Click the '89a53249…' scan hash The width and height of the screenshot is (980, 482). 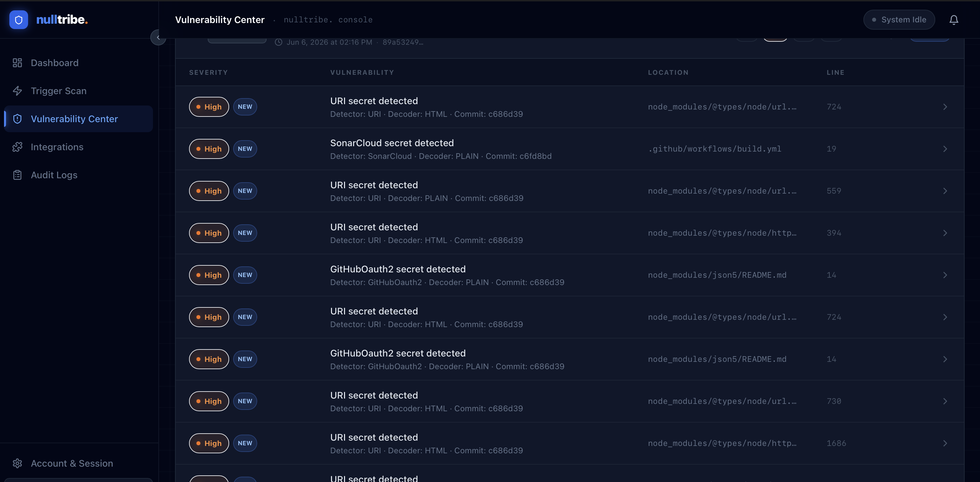403,42
